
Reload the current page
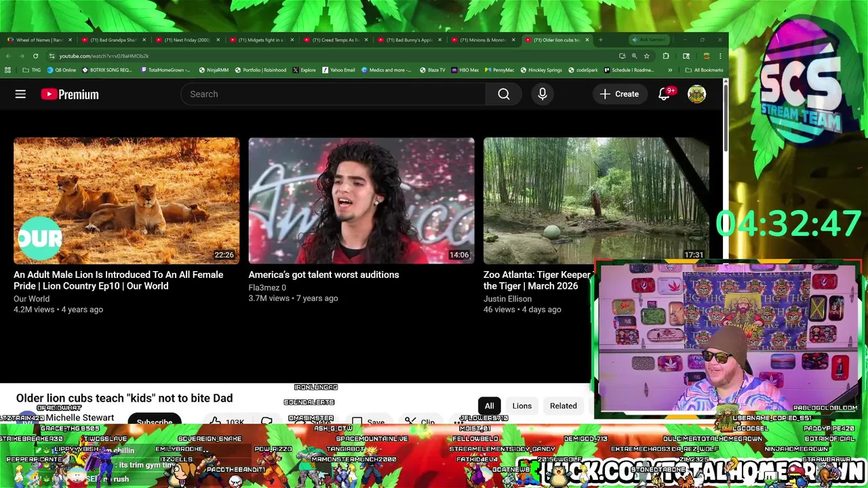click(x=35, y=56)
